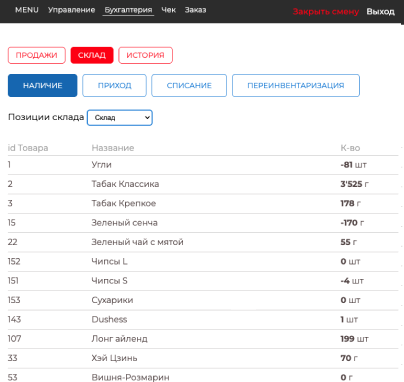Select Зеленый чай с мятой item
Image resolution: width=404 pixels, height=382 pixels.
pyautogui.click(x=137, y=242)
